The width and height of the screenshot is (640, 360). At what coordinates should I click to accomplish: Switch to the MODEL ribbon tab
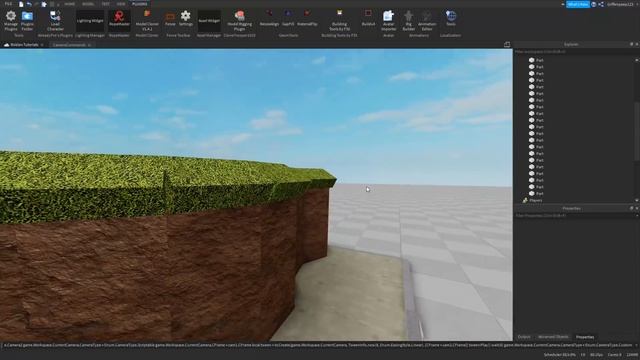pos(88,4)
